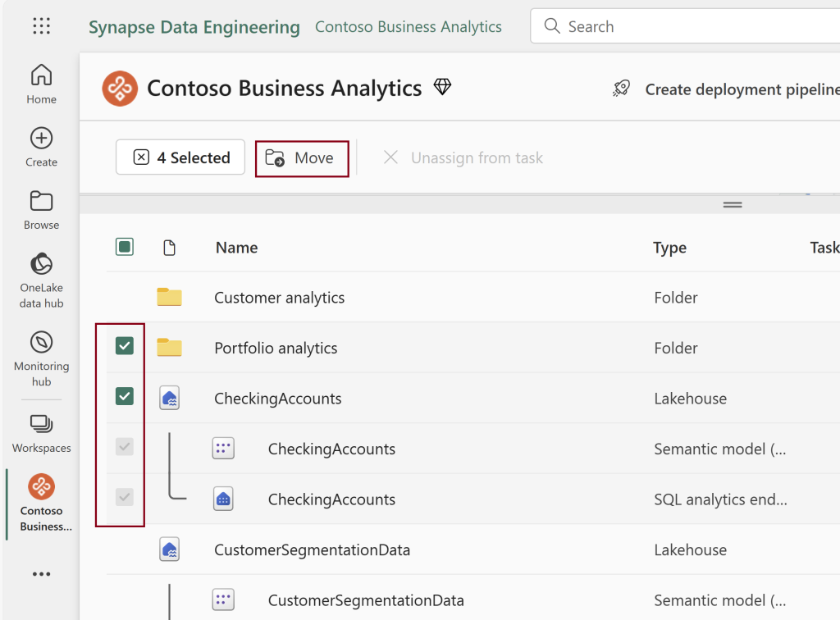Open the CustomerSegmentationData semantic model name
Image resolution: width=840 pixels, height=620 pixels.
[x=366, y=600]
